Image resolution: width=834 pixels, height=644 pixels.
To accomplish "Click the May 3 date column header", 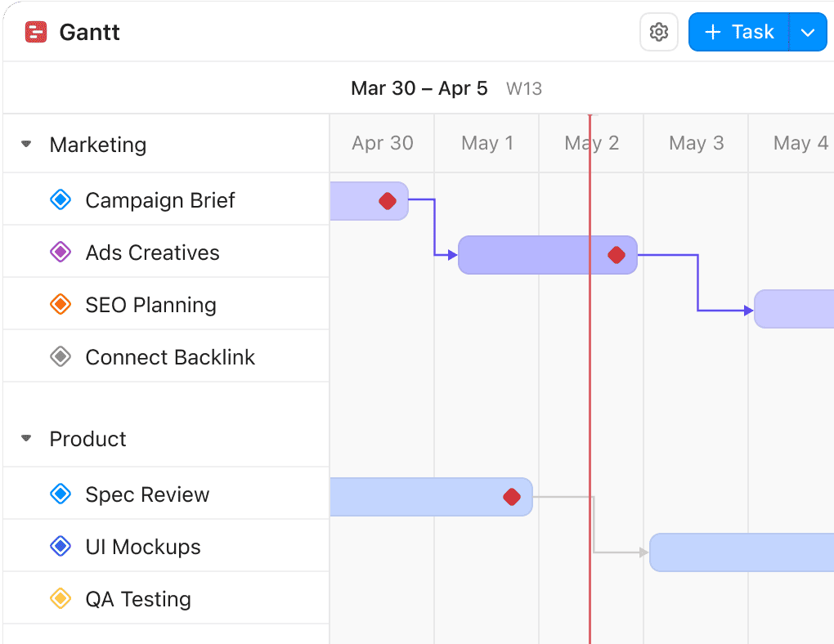I will click(697, 143).
